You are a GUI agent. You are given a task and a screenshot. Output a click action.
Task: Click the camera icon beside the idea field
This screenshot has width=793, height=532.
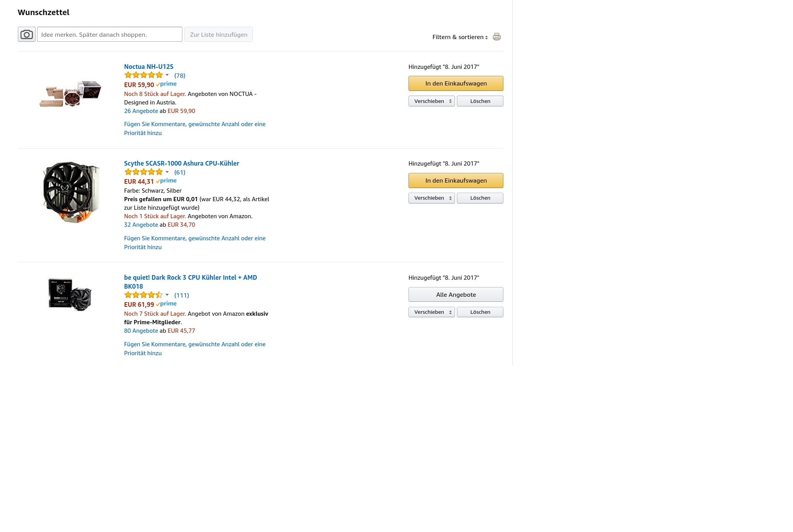click(27, 34)
